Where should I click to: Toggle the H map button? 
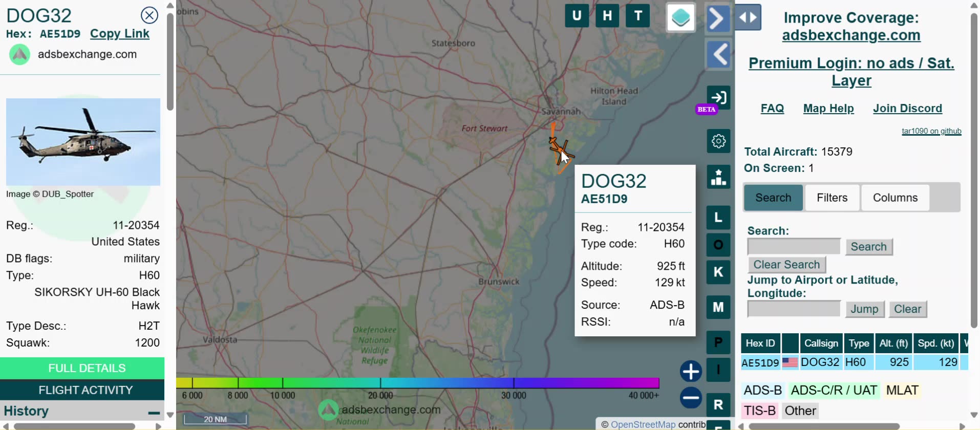tap(607, 16)
